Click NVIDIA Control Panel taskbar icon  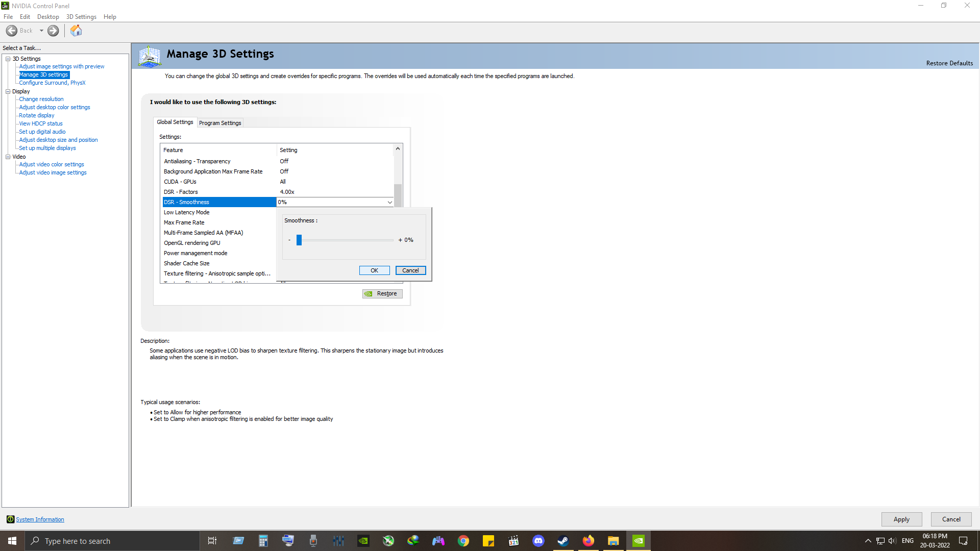[x=638, y=541]
